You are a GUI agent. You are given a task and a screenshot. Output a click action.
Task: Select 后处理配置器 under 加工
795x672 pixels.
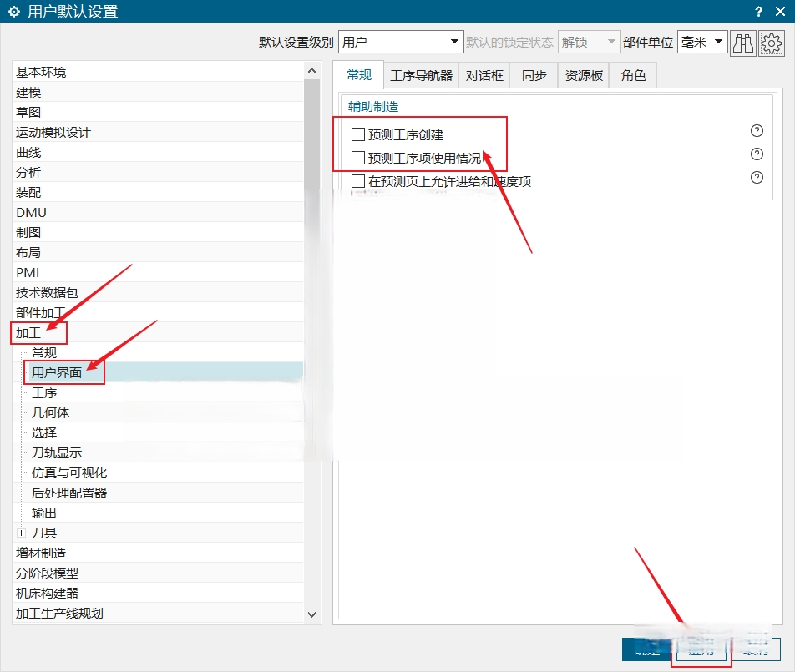tap(69, 493)
